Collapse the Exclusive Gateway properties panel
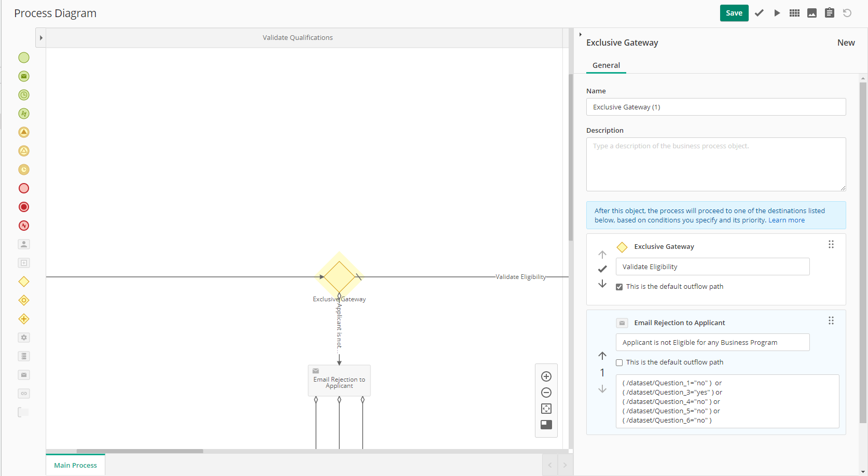Image resolution: width=868 pixels, height=476 pixels. tap(580, 35)
